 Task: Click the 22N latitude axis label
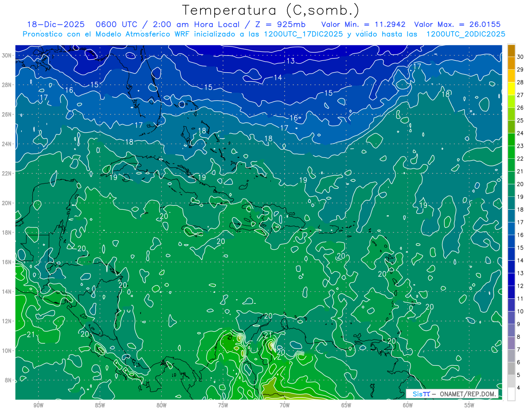click(7, 173)
